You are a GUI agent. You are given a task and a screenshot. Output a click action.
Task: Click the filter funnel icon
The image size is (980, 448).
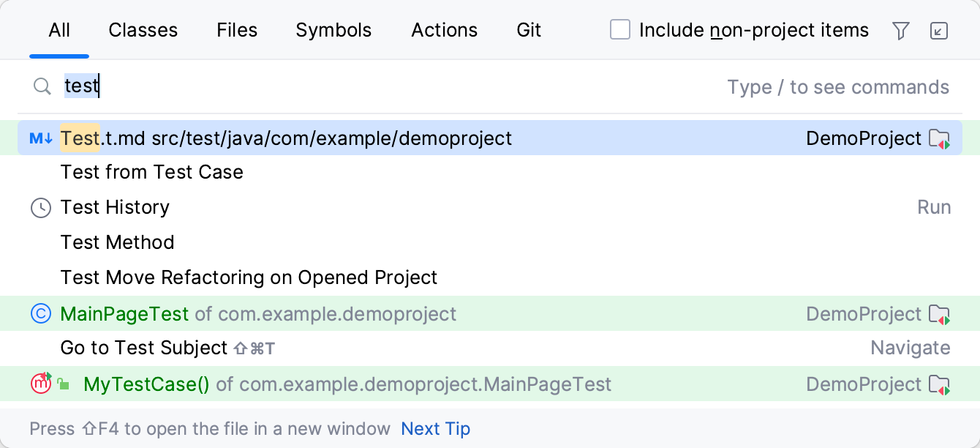pos(901,31)
